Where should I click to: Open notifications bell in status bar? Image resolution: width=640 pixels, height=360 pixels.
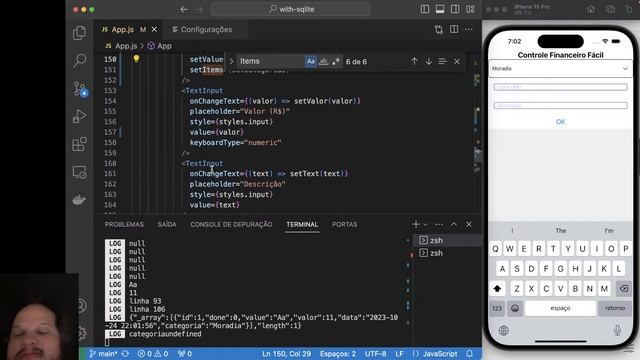pyautogui.click(x=469, y=354)
